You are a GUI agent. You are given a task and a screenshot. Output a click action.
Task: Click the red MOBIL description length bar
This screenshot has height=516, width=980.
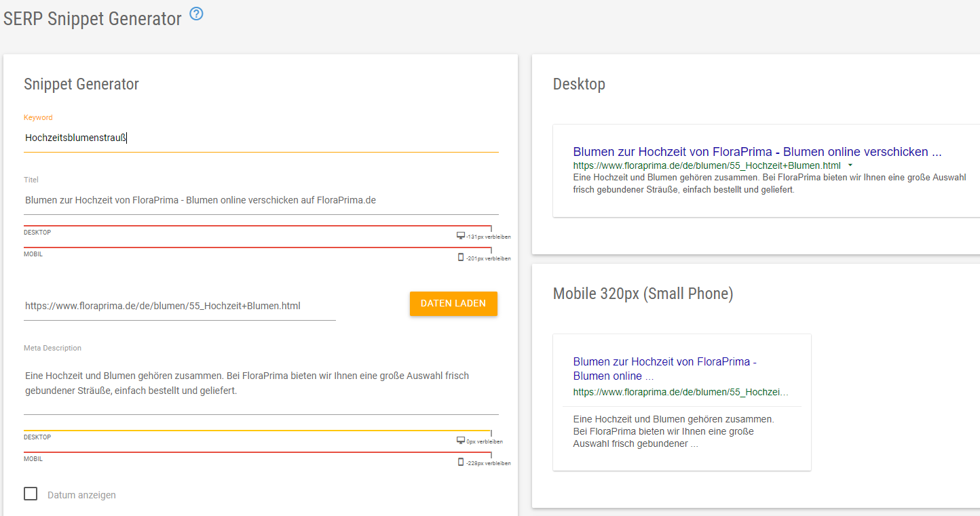(258, 453)
